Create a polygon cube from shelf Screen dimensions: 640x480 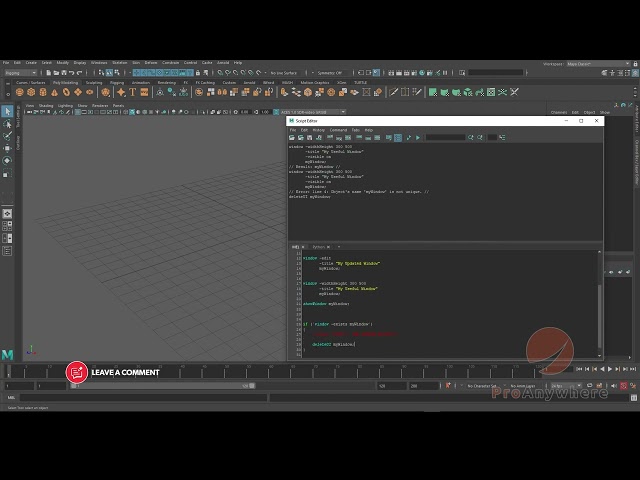(x=31, y=92)
